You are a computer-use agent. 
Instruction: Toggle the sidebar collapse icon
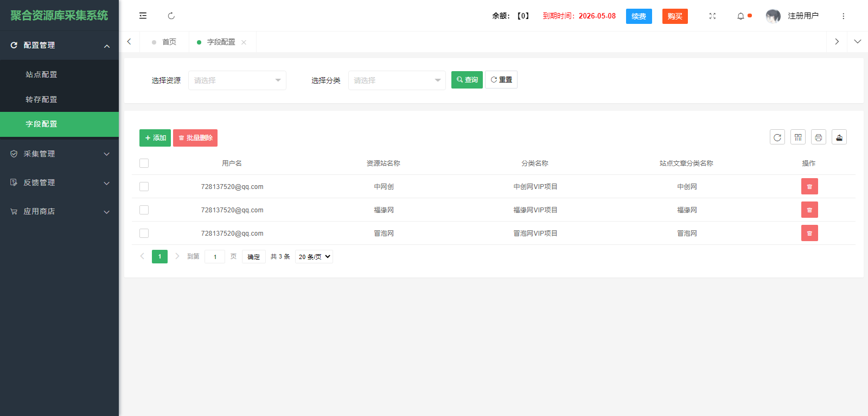click(143, 16)
